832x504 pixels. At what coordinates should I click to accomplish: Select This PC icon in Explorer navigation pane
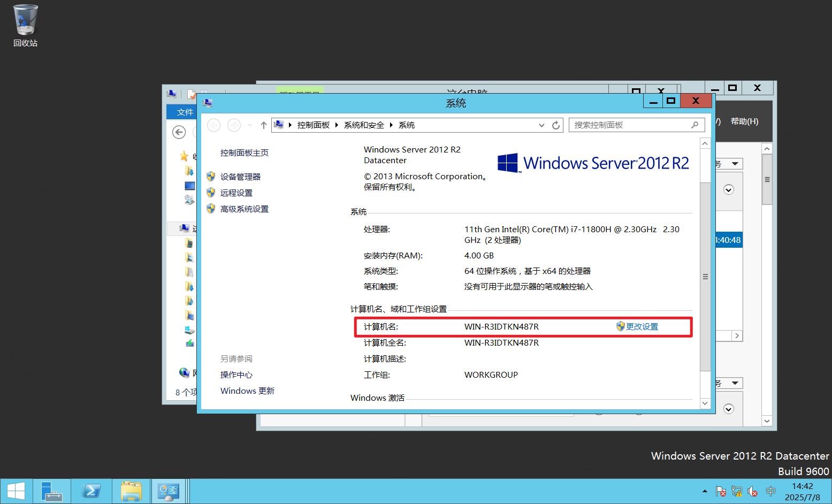click(x=184, y=228)
